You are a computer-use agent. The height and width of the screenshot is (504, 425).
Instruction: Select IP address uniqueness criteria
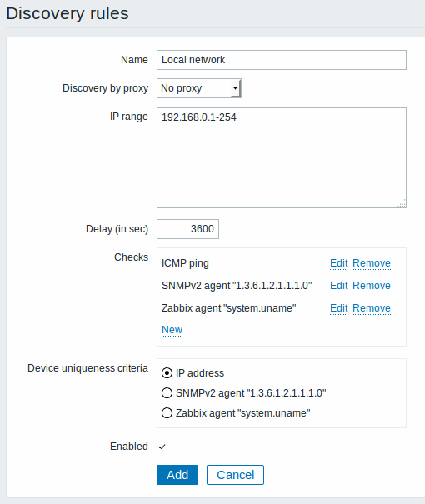(x=167, y=373)
